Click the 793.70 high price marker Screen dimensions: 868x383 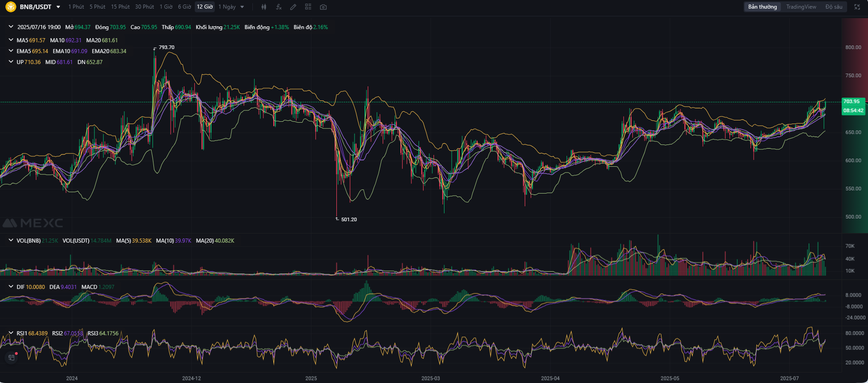pyautogui.click(x=167, y=47)
